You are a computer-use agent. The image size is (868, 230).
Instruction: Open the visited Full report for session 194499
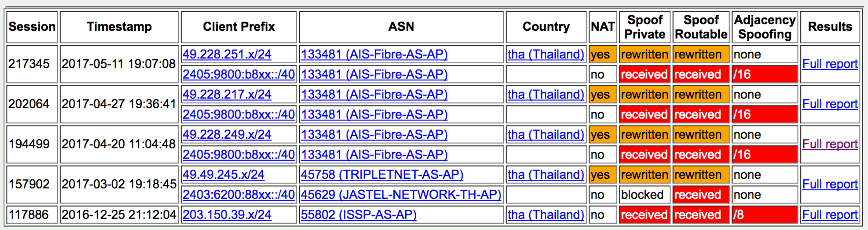click(830, 144)
